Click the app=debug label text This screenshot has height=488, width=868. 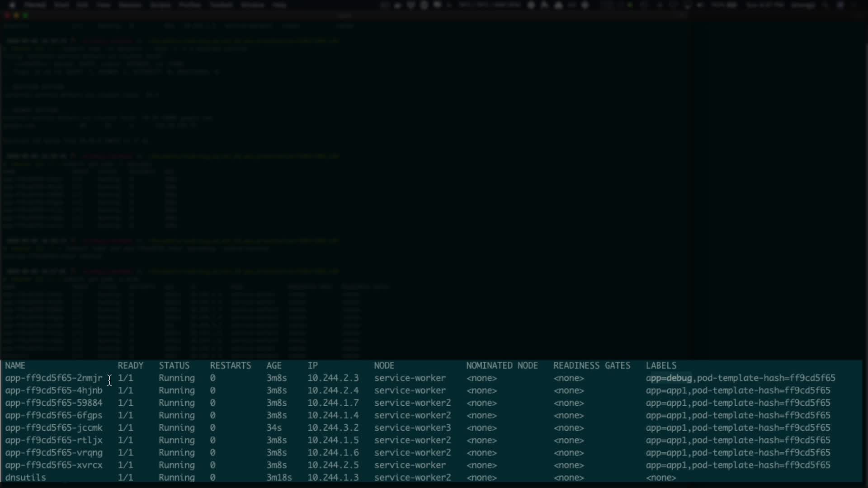pyautogui.click(x=669, y=378)
